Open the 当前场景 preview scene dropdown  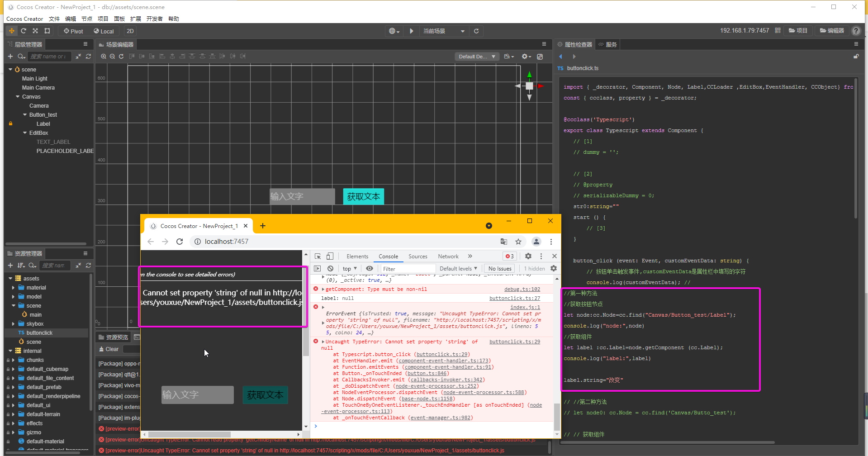444,31
